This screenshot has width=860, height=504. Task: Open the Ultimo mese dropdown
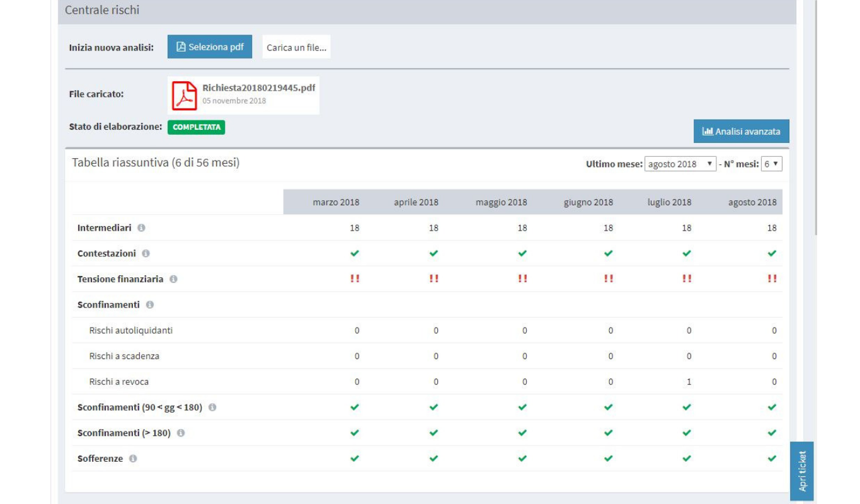tap(680, 164)
